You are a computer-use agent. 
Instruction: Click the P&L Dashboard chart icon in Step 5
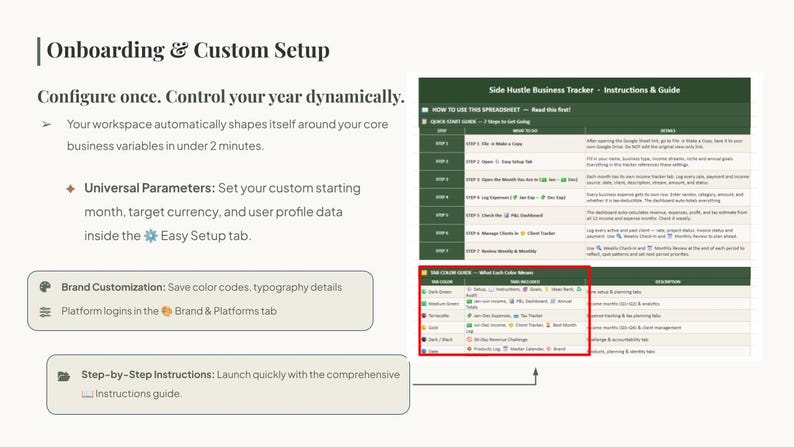point(506,215)
